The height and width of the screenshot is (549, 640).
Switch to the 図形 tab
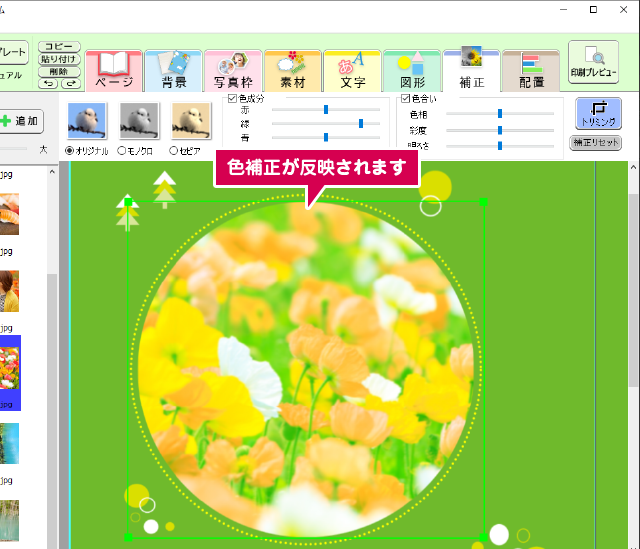point(412,71)
